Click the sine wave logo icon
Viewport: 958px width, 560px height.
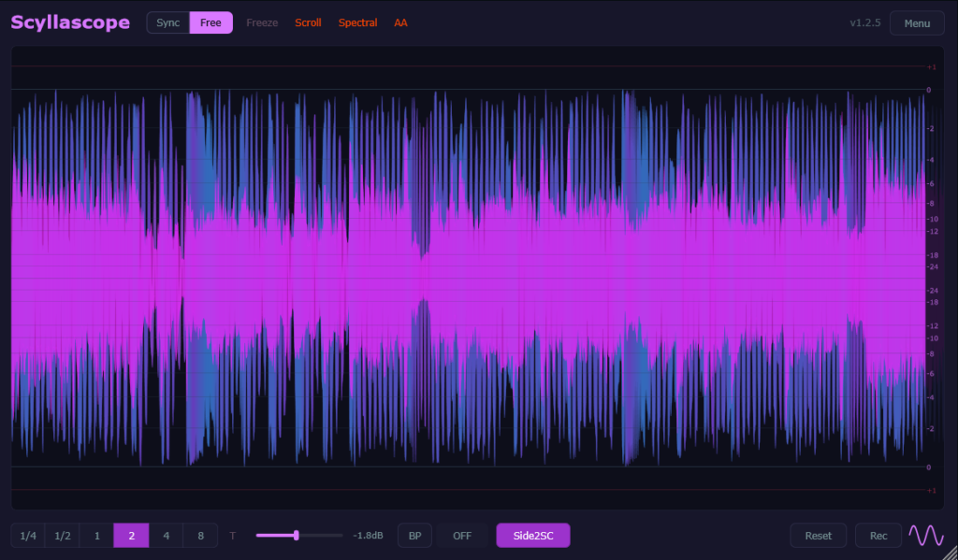(926, 536)
